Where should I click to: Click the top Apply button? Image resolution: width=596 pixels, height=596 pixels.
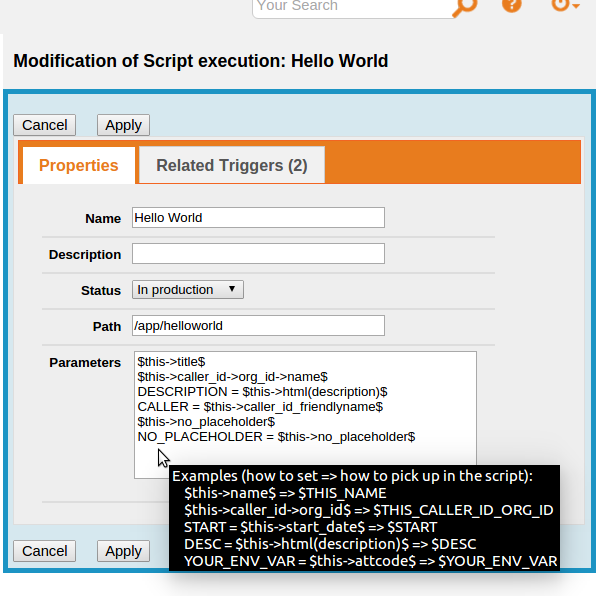(x=124, y=125)
